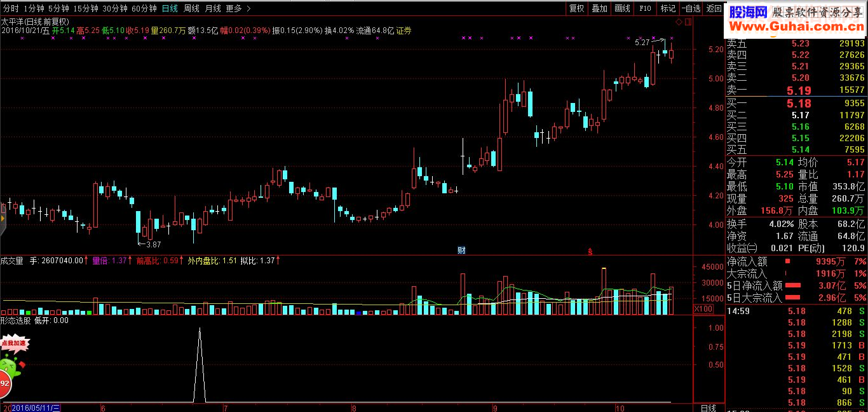Click the 买一 bid price 5.18

pyautogui.click(x=799, y=103)
